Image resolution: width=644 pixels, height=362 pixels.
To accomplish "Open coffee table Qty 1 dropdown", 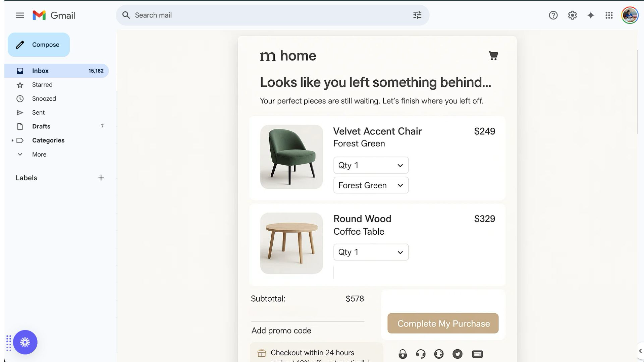I will coord(371,252).
